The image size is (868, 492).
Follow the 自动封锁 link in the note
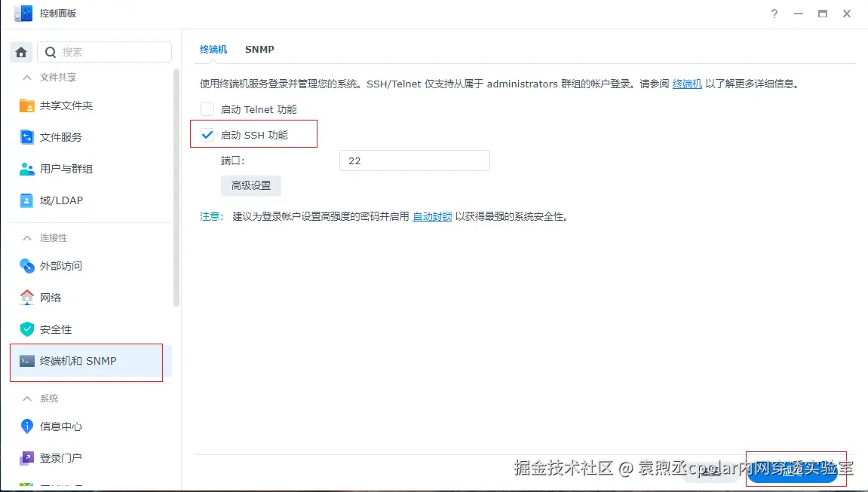tap(431, 216)
